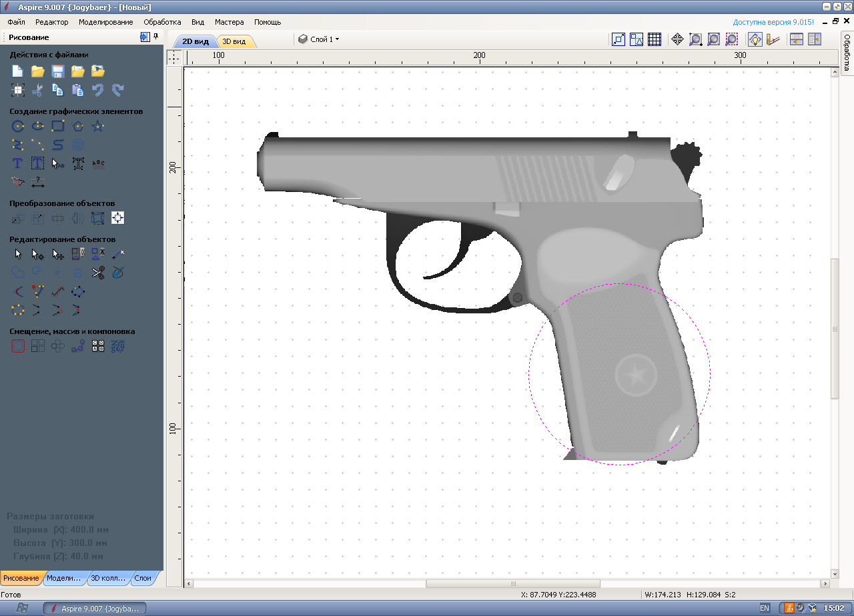
Task: Save the file with the floppy disk icon
Action: [58, 71]
